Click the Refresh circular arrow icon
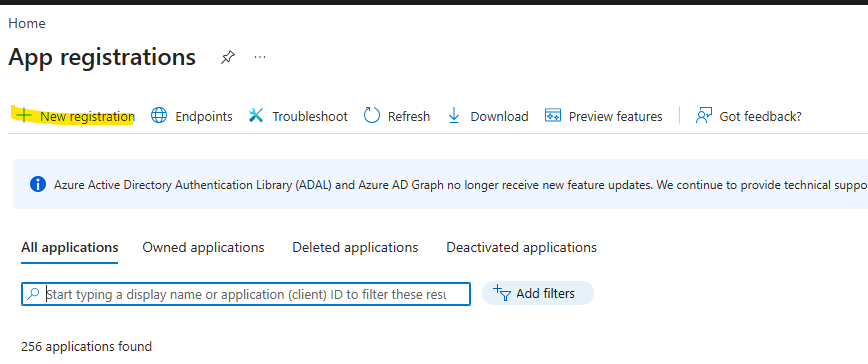Viewport: 868px width, 364px height. [371, 116]
